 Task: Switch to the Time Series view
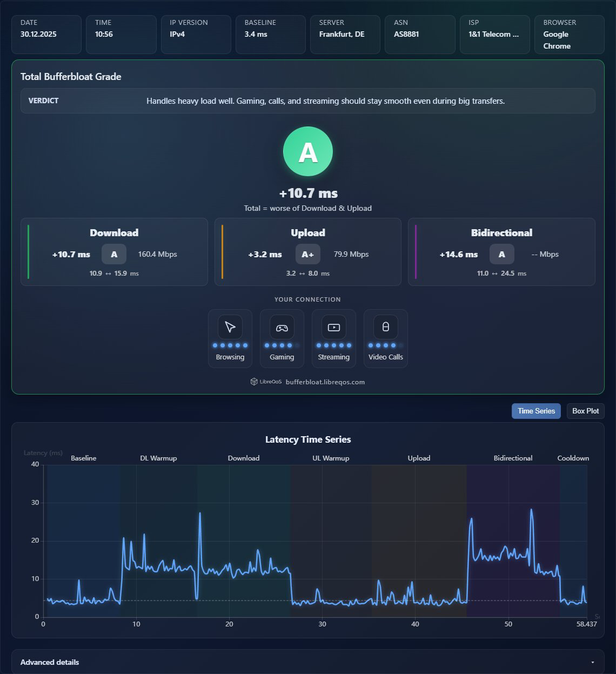click(536, 411)
